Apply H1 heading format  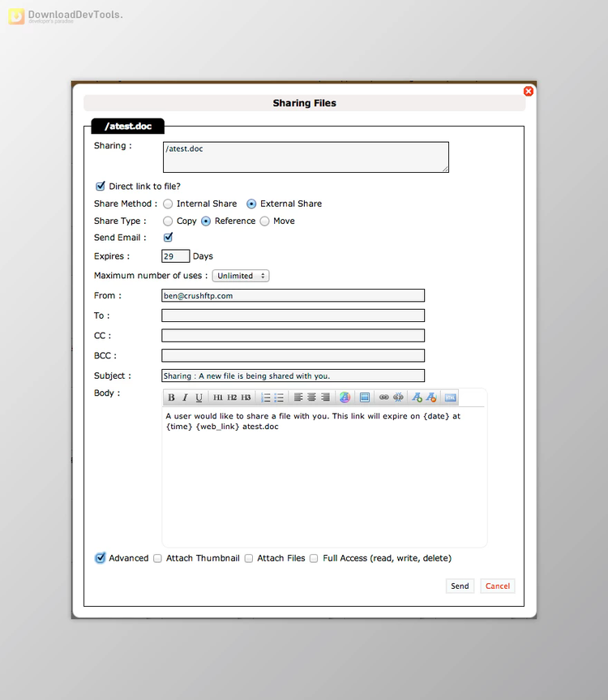(x=218, y=397)
